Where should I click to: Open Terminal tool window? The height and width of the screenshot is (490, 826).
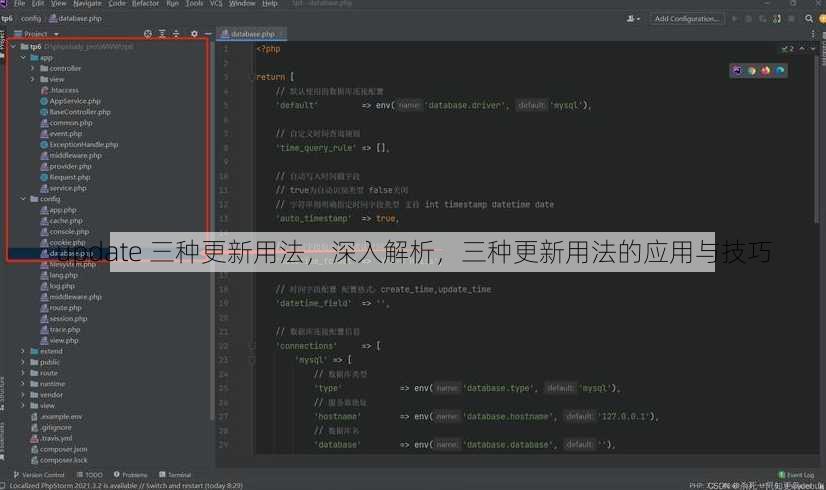175,475
